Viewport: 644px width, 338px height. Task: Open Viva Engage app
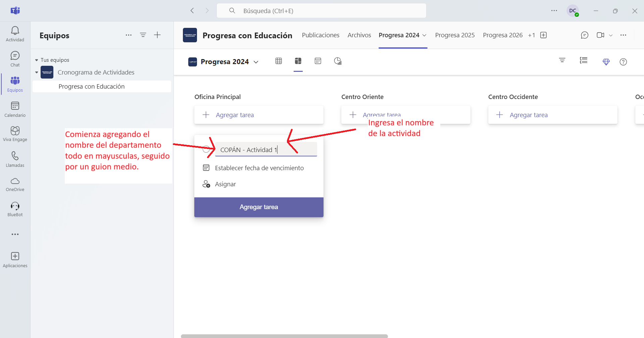[x=15, y=134]
